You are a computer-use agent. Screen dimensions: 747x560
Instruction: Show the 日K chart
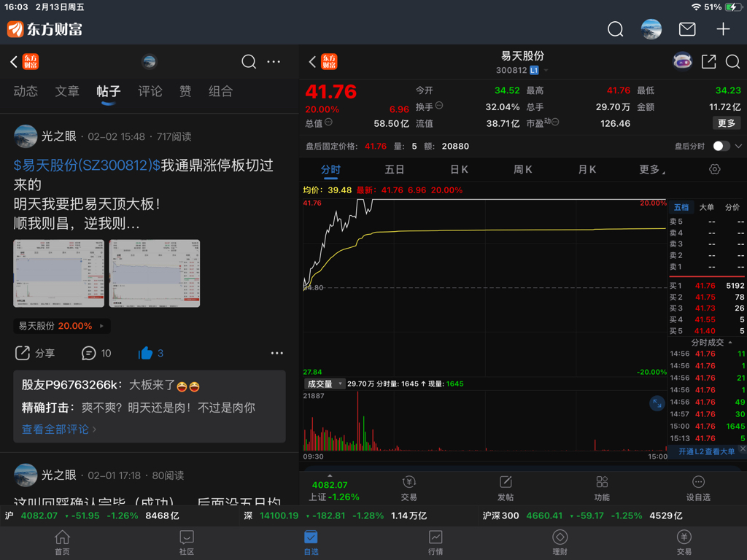coord(459,169)
